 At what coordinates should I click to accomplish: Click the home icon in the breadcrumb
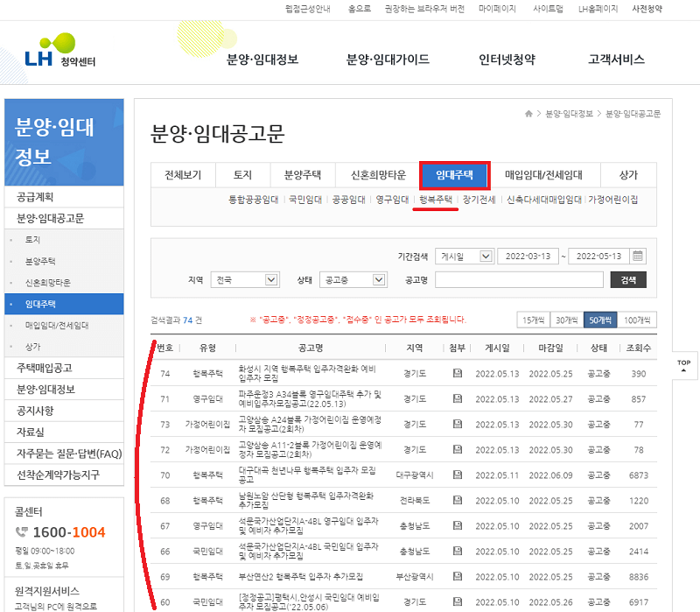click(x=530, y=112)
